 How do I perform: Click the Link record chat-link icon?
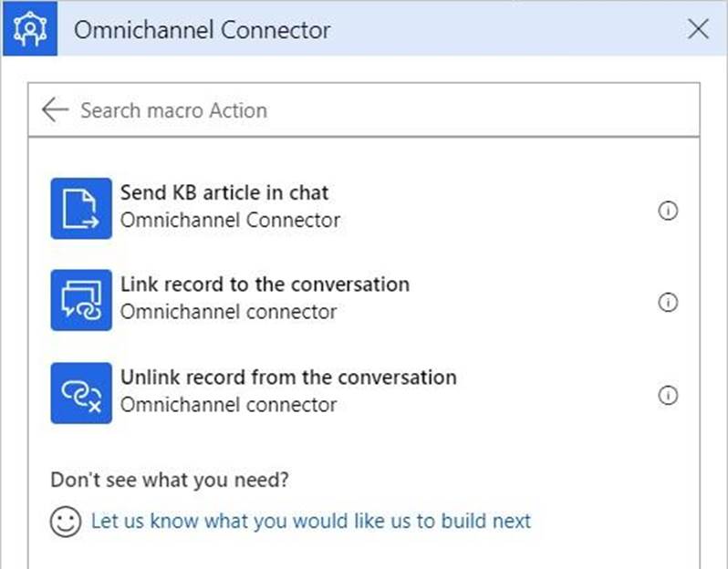click(81, 301)
